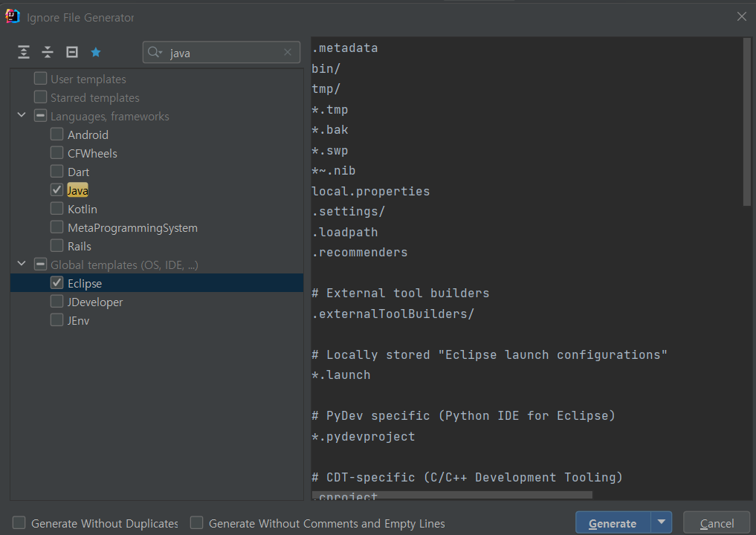Viewport: 756px width, 535px height.
Task: Check the Dart template
Action: click(x=57, y=172)
